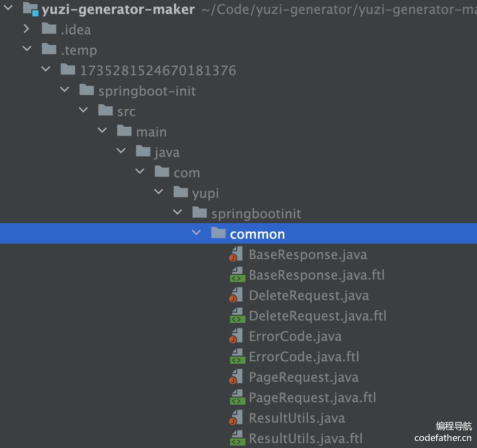Collapse the .temp folder

tap(27, 49)
